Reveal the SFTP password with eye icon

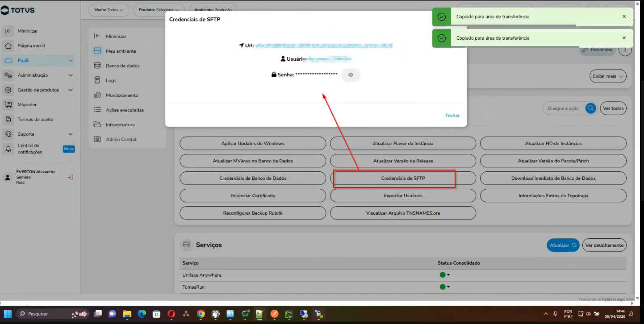[x=351, y=75]
